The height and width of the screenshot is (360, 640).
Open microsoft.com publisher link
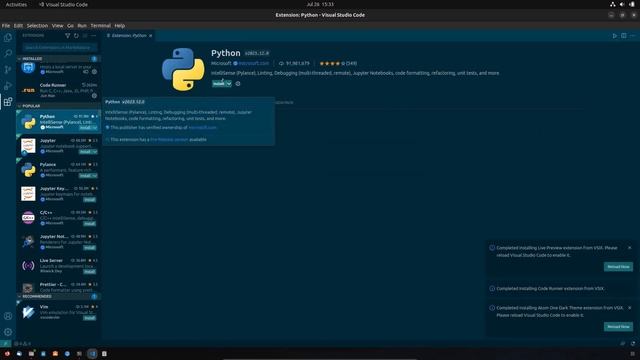coord(253,64)
